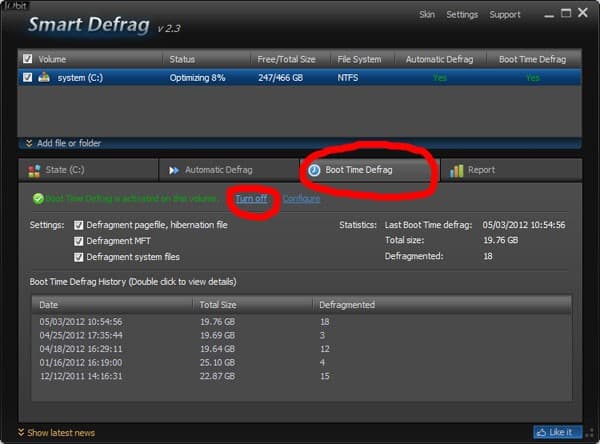Select the Boot Time Defrag tab
This screenshot has width=600, height=444.
369,170
